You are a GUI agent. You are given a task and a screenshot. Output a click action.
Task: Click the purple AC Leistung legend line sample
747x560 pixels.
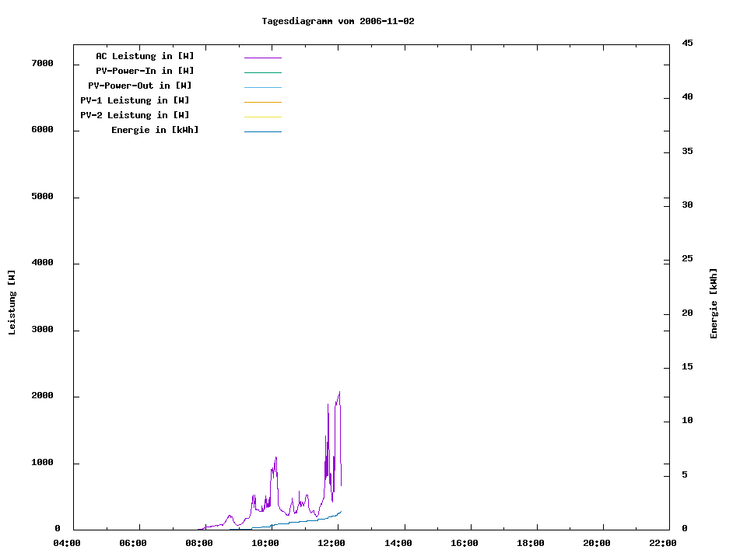pyautogui.click(x=262, y=58)
